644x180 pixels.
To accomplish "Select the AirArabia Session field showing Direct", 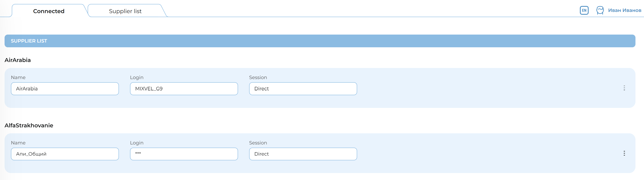I will click(303, 89).
